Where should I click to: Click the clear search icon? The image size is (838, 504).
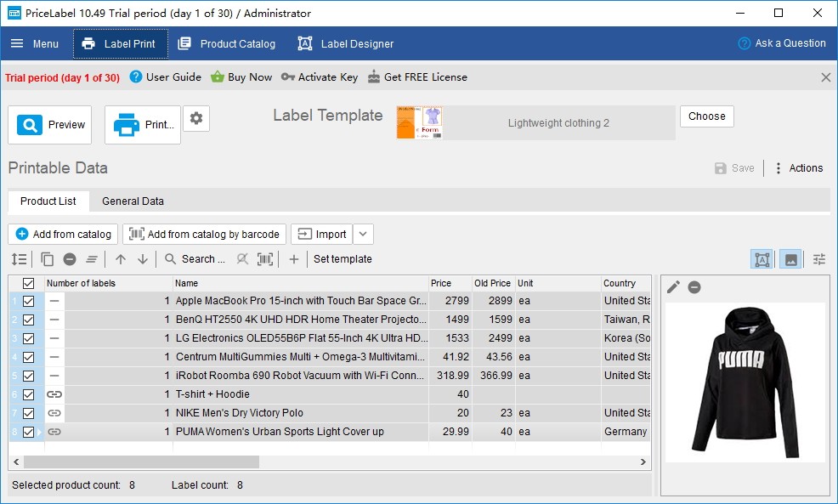click(242, 259)
